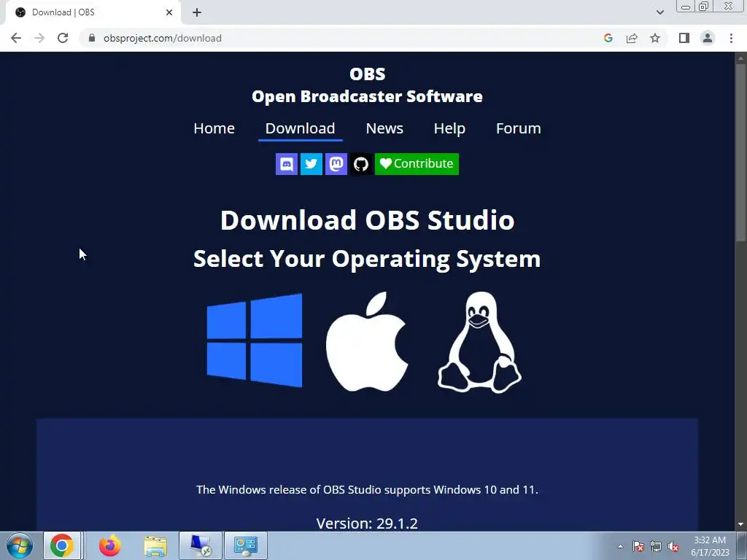Select the Linux penguin logo
Screen dimensions: 747x560
[479, 343]
